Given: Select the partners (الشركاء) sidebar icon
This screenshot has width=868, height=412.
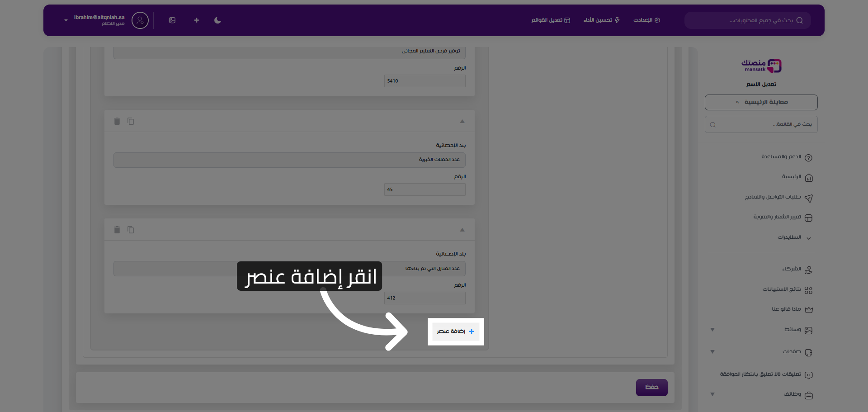Looking at the screenshot, I should coord(809,269).
